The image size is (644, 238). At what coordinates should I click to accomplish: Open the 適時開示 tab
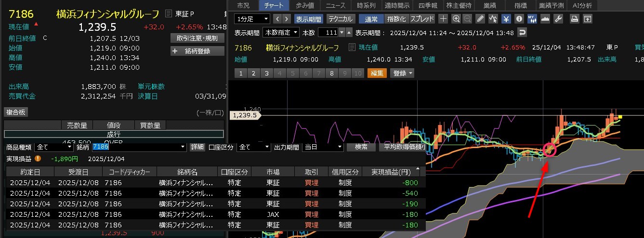pyautogui.click(x=397, y=5)
